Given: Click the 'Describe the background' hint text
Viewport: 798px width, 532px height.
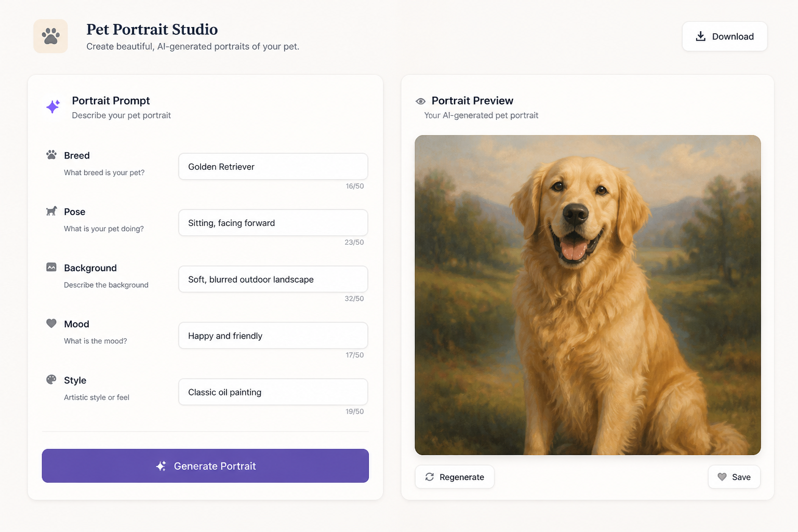Looking at the screenshot, I should point(106,285).
